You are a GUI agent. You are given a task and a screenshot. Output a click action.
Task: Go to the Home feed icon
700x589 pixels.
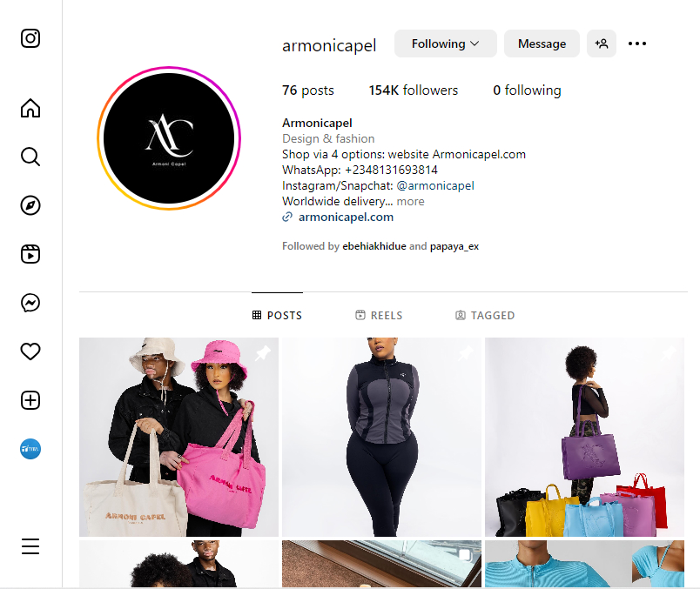(x=30, y=108)
